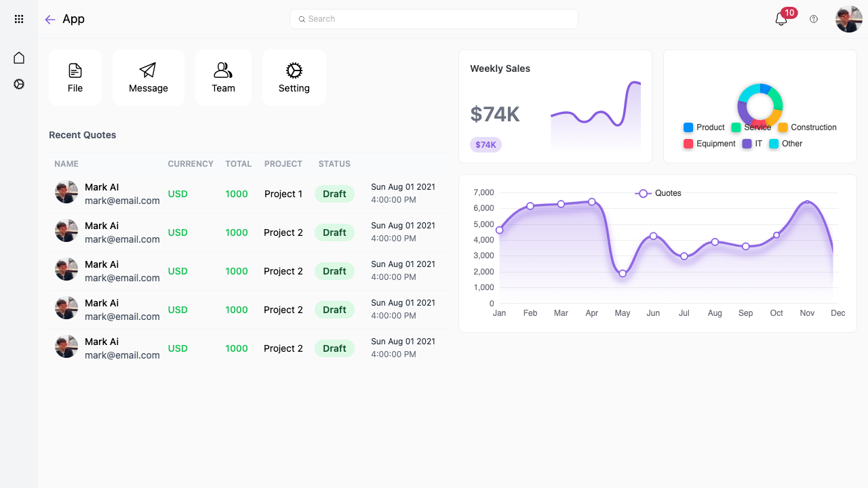Select the Message paper-plane icon
The height and width of the screenshot is (488, 868).
coord(148,70)
